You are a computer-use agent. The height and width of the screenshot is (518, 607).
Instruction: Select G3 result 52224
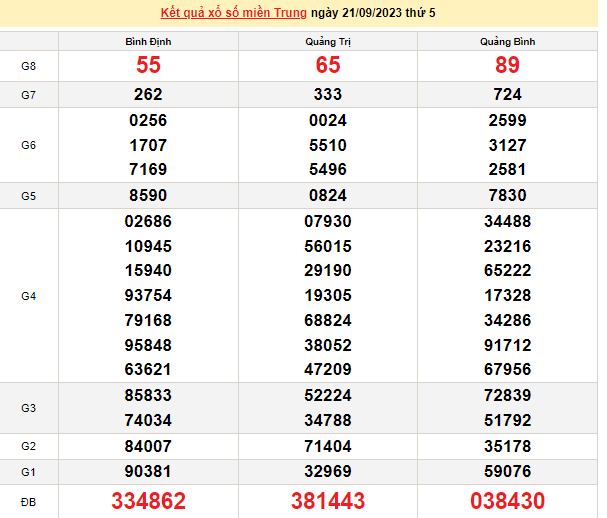pos(327,395)
